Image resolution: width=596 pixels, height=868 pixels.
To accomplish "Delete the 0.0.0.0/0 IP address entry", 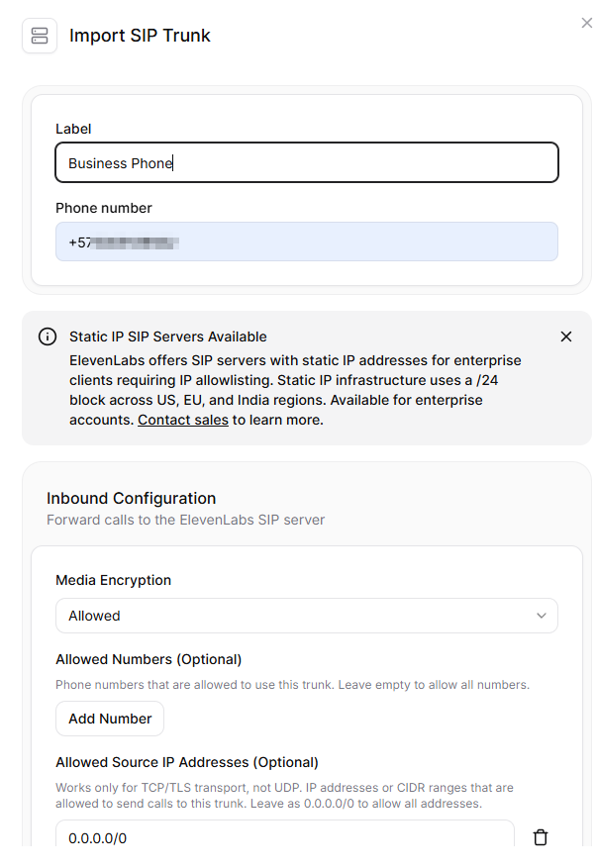I will [541, 837].
